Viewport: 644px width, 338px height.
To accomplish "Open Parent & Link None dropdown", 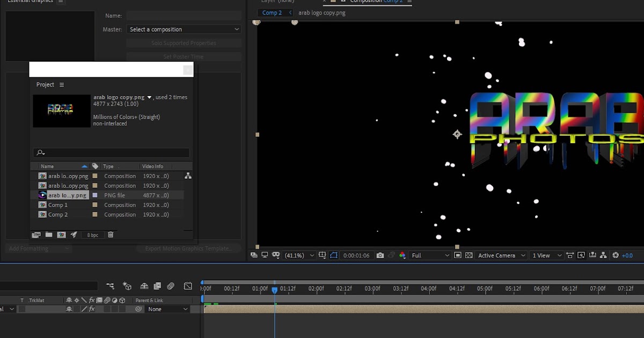I will [168, 309].
